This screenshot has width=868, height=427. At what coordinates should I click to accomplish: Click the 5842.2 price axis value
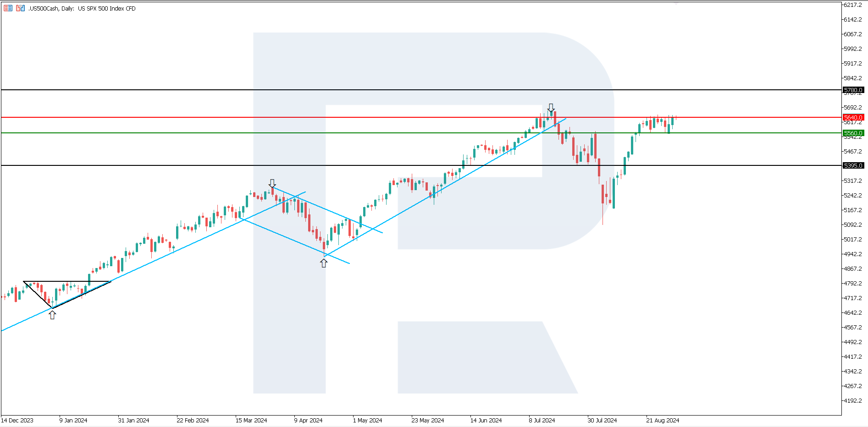coord(853,78)
